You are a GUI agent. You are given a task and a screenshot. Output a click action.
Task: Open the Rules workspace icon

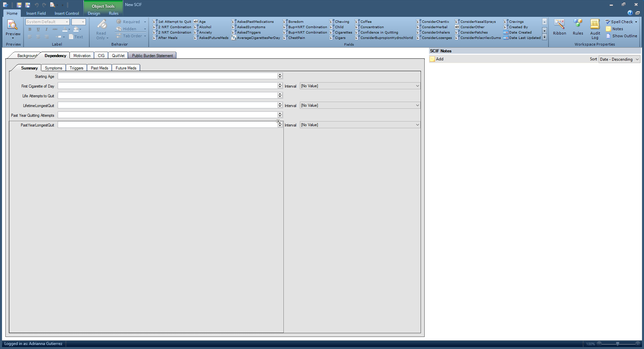pos(578,27)
